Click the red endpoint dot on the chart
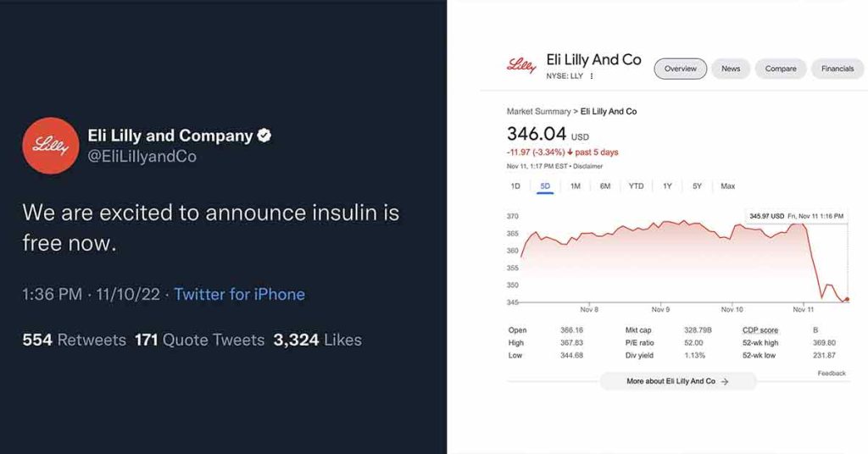 [847, 299]
